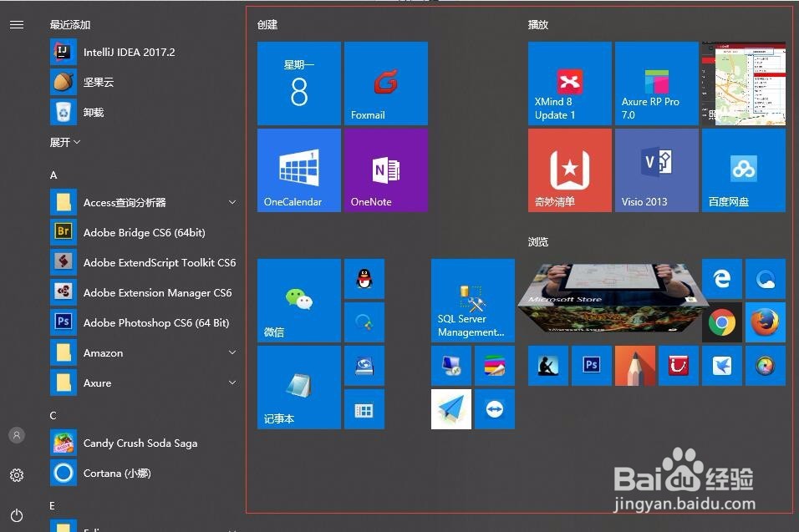
Task: Open 坚果云 from recently added
Action: click(x=145, y=82)
